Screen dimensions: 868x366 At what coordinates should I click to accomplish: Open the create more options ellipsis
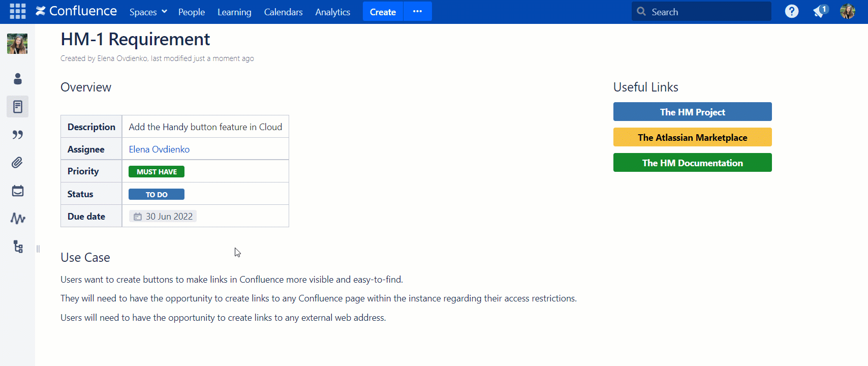pos(418,11)
